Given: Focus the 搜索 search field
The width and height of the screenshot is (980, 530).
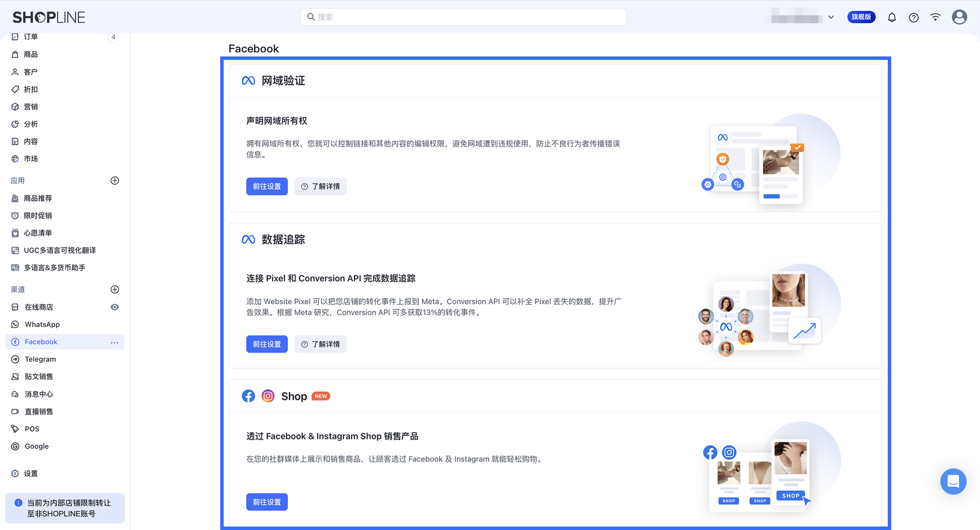Looking at the screenshot, I should pyautogui.click(x=463, y=17).
